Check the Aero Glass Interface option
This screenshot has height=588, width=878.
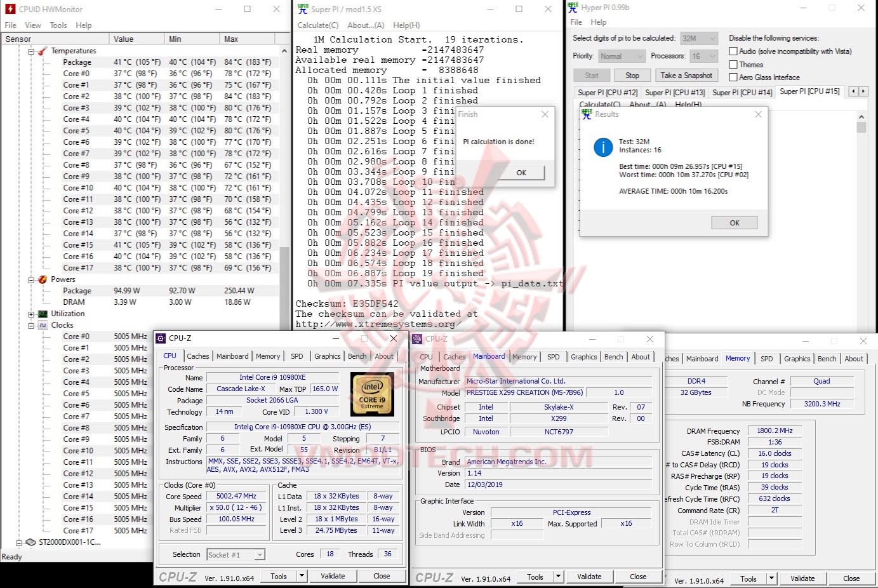[733, 77]
